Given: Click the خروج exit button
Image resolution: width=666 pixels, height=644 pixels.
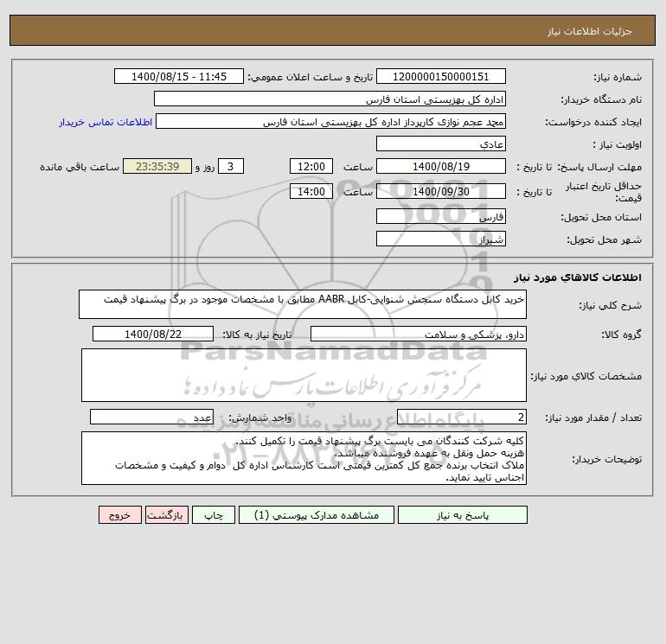Looking at the screenshot, I should click(x=120, y=515).
